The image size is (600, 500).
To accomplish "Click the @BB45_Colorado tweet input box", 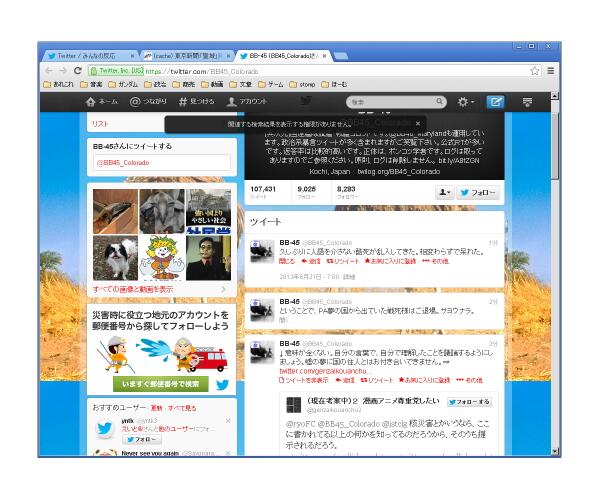I will coord(162,163).
